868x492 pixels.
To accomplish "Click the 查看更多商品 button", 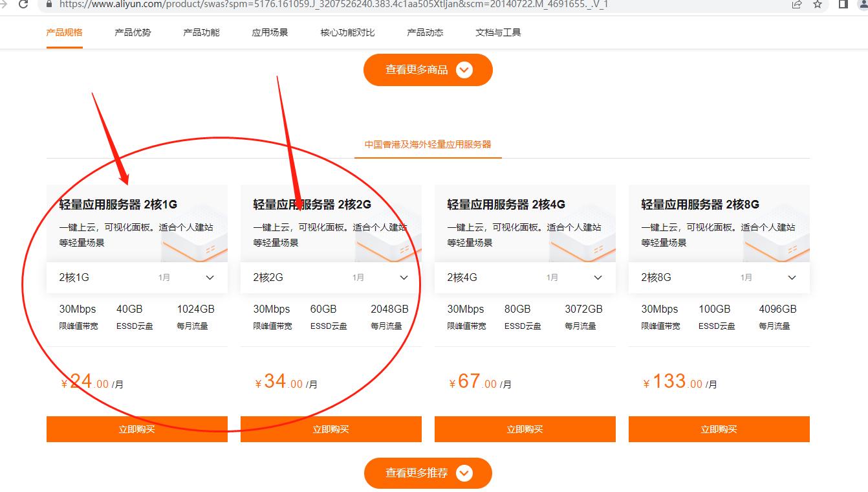I will [x=428, y=69].
